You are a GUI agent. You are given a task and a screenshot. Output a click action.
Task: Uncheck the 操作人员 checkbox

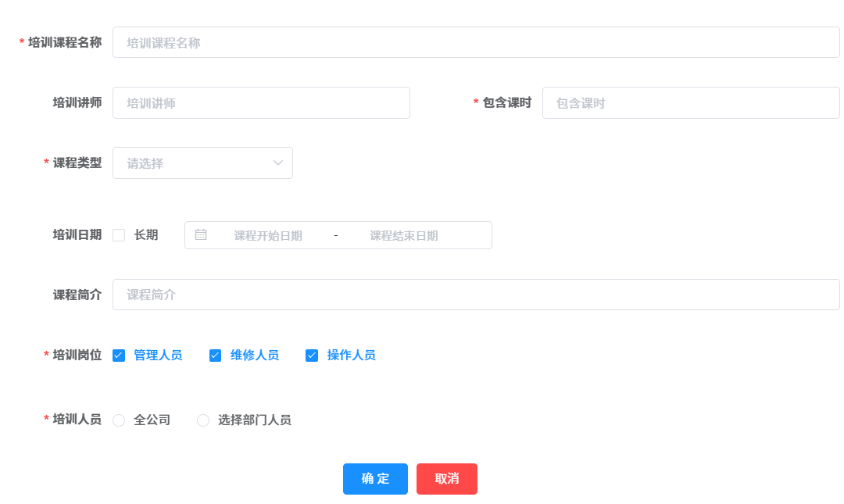click(312, 356)
